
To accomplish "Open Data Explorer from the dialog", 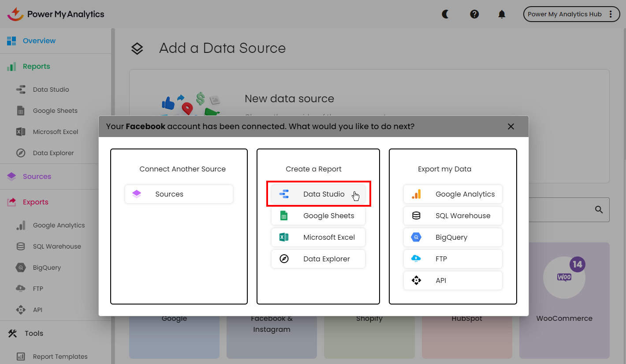I will click(x=318, y=259).
